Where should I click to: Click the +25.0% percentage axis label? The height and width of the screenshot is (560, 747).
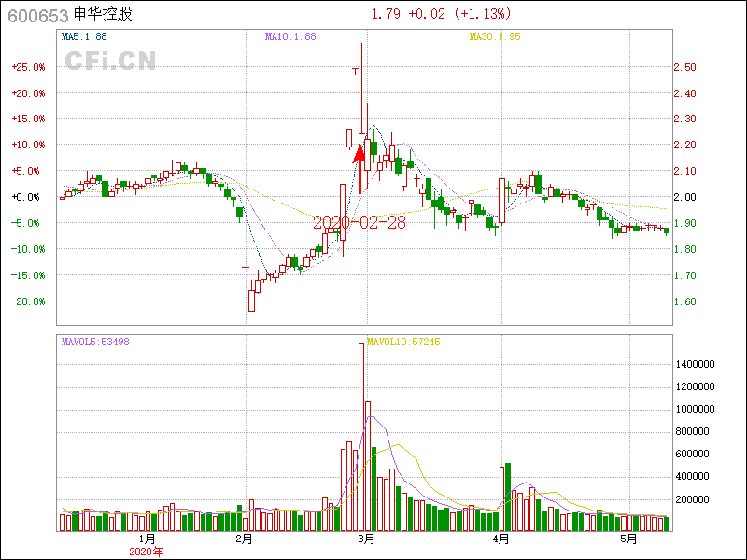(x=28, y=67)
